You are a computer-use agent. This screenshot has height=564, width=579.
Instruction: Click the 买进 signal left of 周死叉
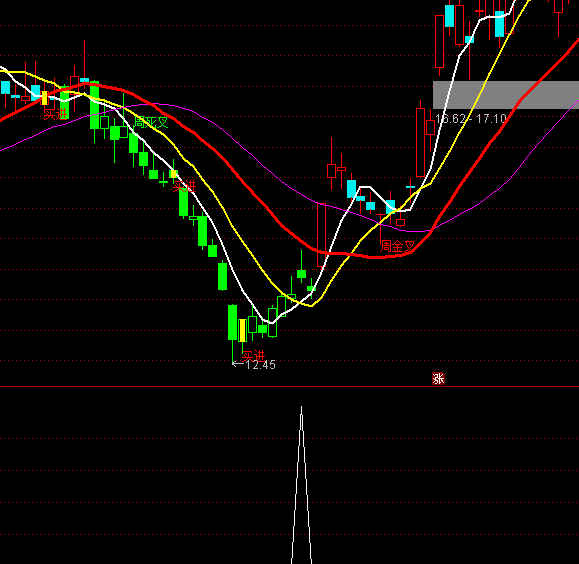55,114
